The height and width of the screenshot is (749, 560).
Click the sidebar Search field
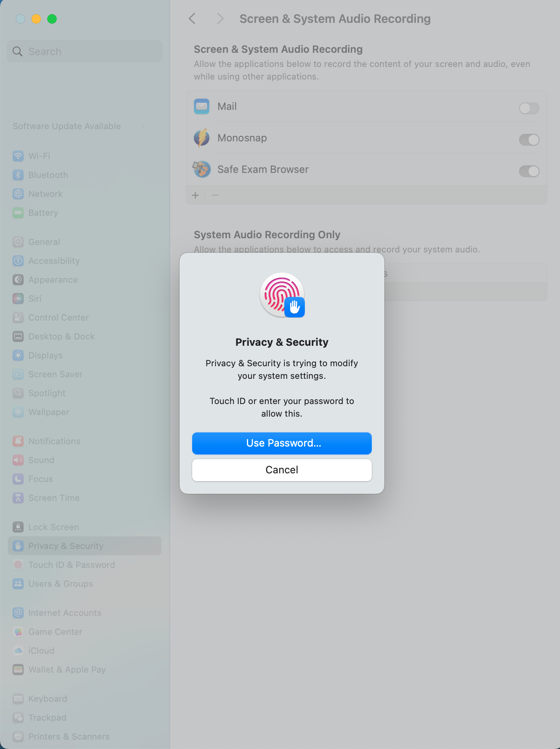point(85,51)
